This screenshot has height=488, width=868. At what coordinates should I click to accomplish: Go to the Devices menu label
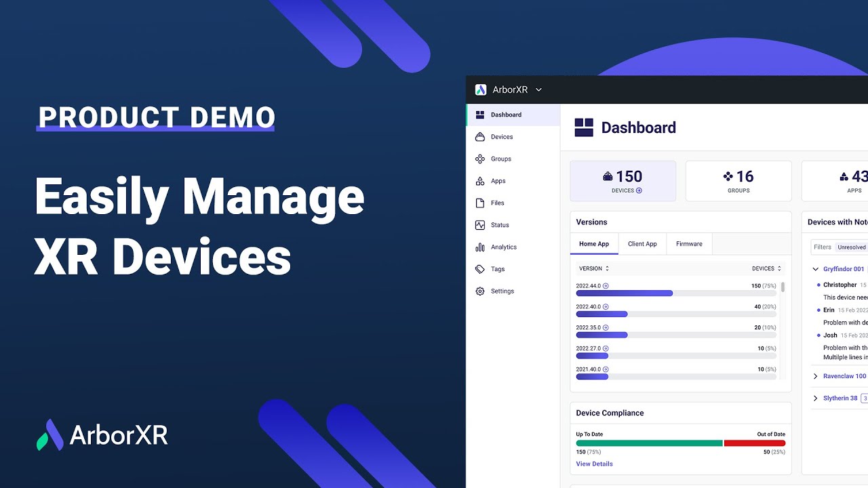click(x=502, y=137)
